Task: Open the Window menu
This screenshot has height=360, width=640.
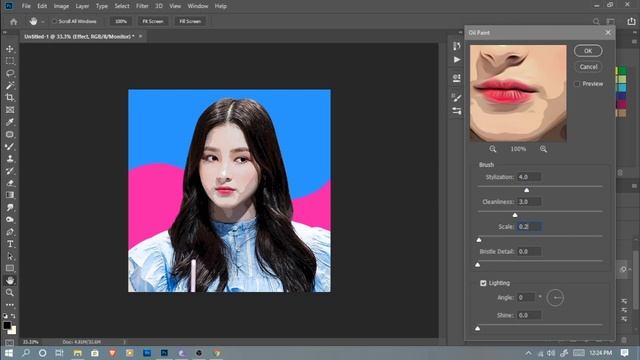Action: point(198,6)
